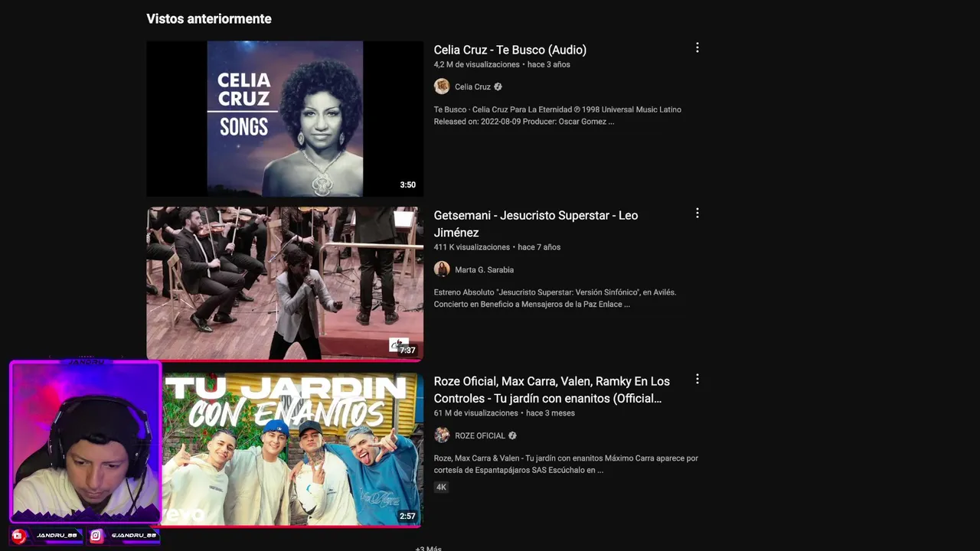Go to the ROZE OFICIAL channel name
The height and width of the screenshot is (551, 980).
point(480,436)
